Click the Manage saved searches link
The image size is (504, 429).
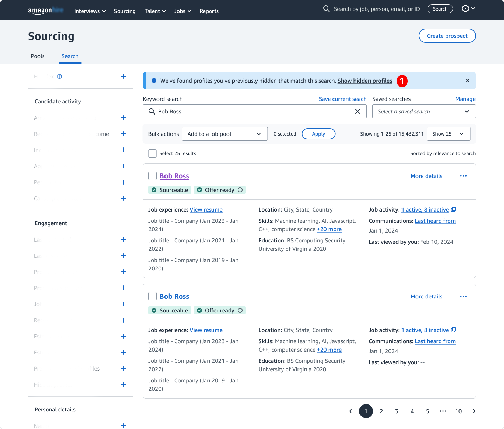(465, 99)
